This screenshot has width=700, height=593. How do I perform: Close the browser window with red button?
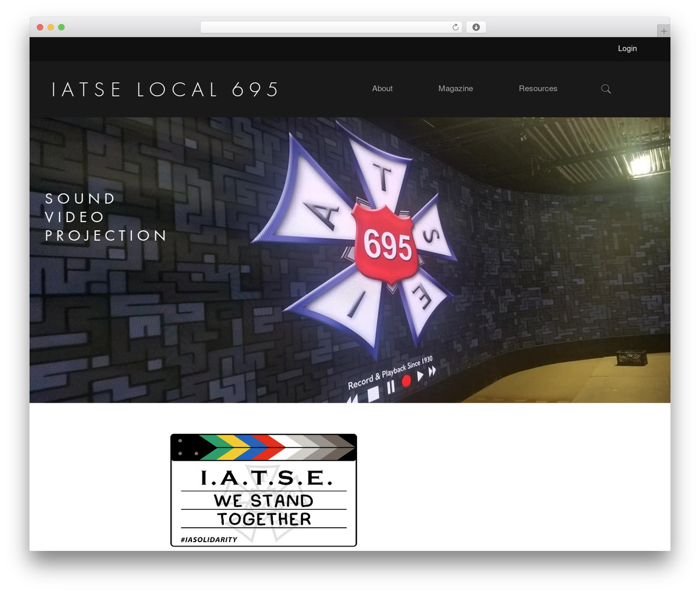[40, 27]
